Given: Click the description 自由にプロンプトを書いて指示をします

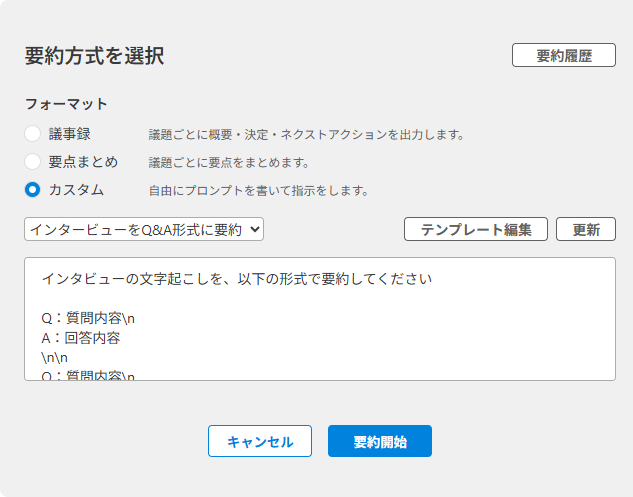Looking at the screenshot, I should 259,190.
